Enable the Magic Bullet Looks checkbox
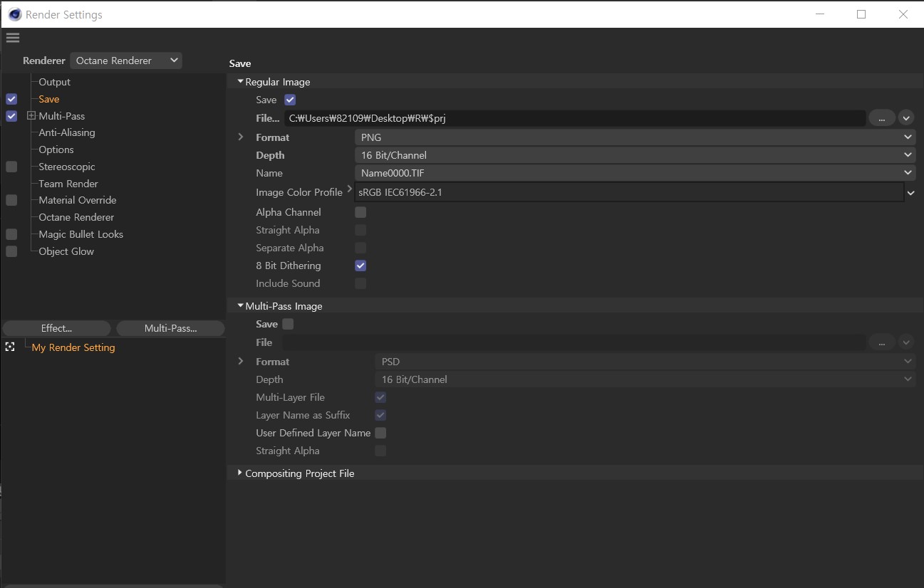Viewport: 924px width, 588px height. pyautogui.click(x=11, y=234)
